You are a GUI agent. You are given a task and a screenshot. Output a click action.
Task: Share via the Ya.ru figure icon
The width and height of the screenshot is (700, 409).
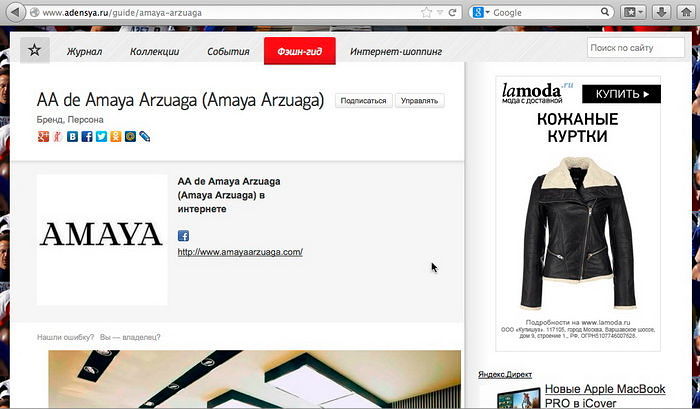[x=58, y=136]
